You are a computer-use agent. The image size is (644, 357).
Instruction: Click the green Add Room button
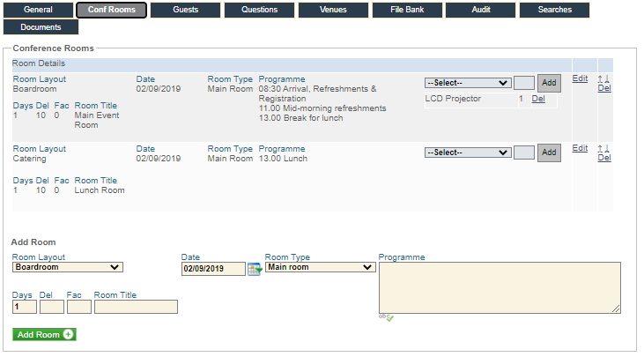tap(44, 334)
